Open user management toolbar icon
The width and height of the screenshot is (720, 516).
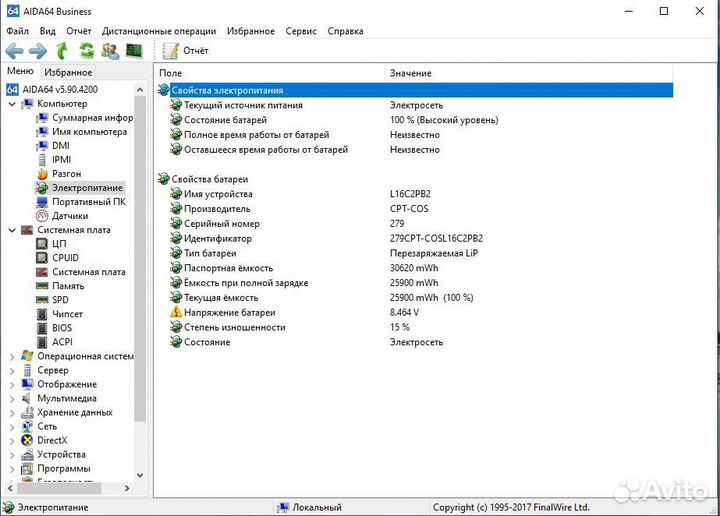point(110,50)
